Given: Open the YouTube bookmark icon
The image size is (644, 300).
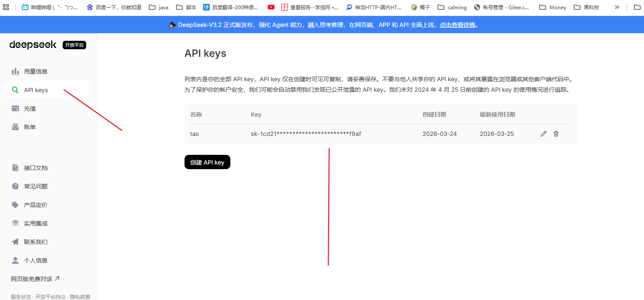Looking at the screenshot, I should (271, 7).
